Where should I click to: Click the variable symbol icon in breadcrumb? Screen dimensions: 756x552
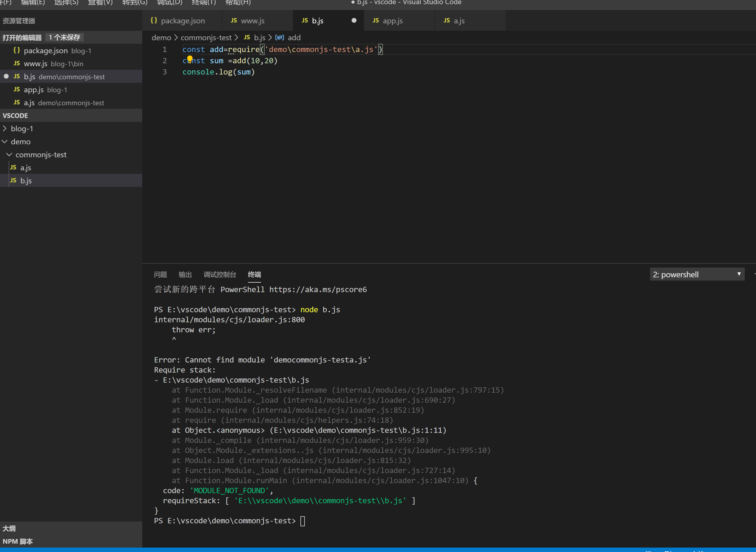(280, 38)
